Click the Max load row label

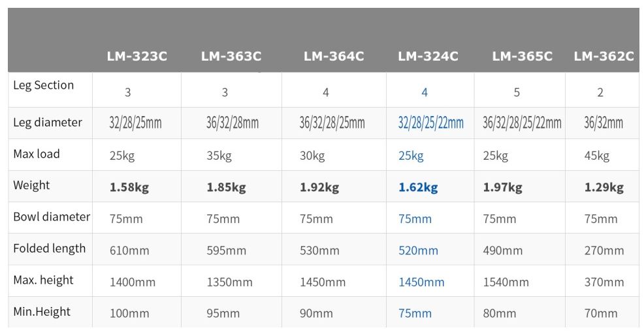coord(37,154)
